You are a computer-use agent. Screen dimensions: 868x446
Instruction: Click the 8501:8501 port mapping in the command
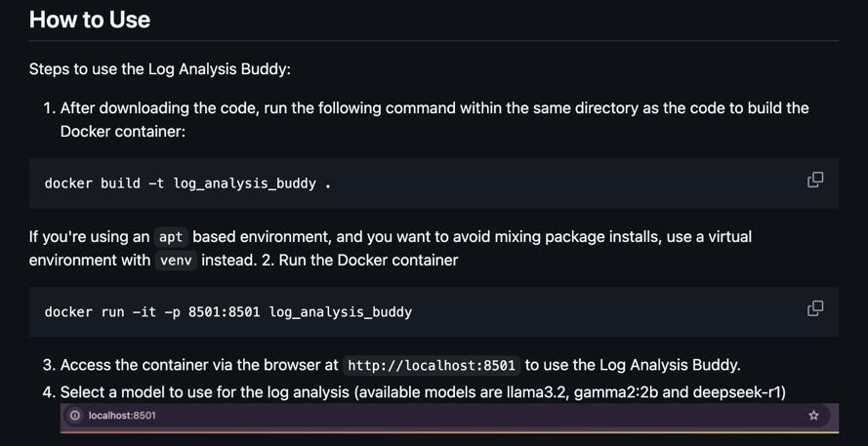[x=225, y=311]
